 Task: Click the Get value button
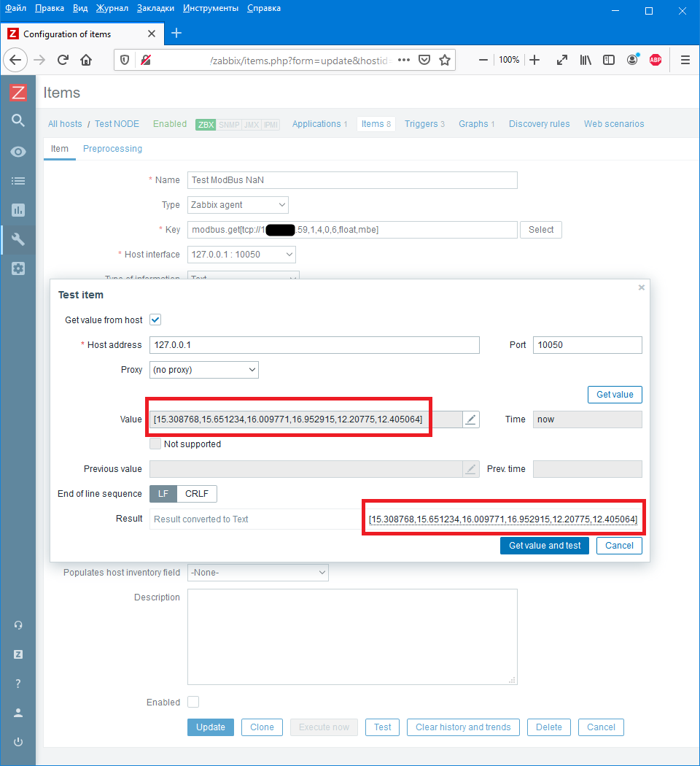615,394
